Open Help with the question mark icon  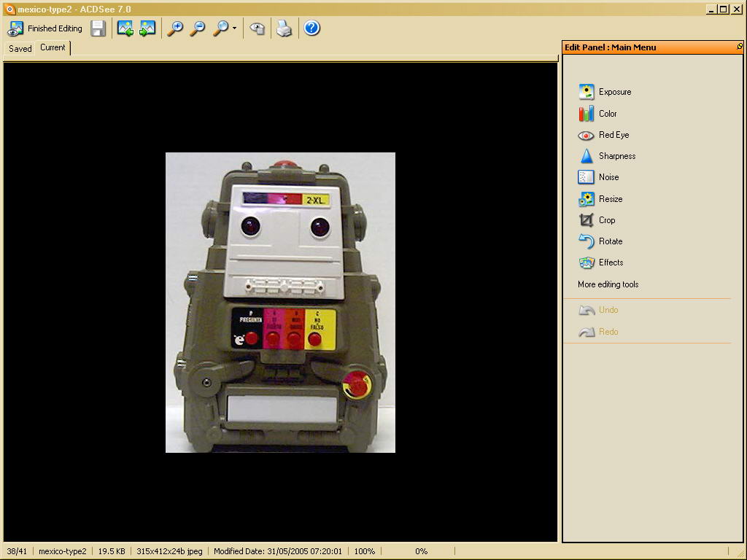click(311, 28)
